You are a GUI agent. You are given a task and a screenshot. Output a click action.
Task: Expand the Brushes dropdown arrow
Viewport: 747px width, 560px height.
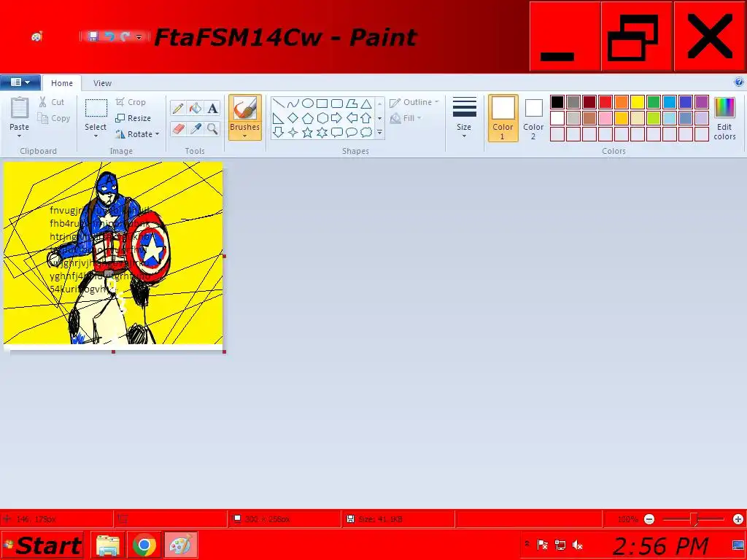(x=245, y=136)
